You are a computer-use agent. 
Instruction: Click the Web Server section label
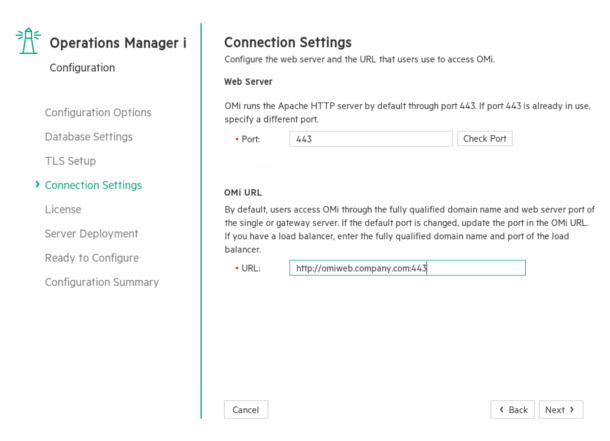click(248, 82)
